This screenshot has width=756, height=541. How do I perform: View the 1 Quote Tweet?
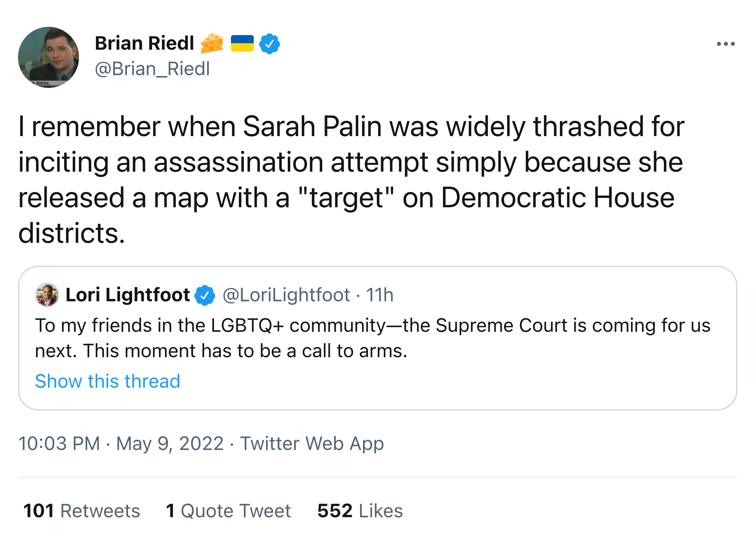click(228, 511)
